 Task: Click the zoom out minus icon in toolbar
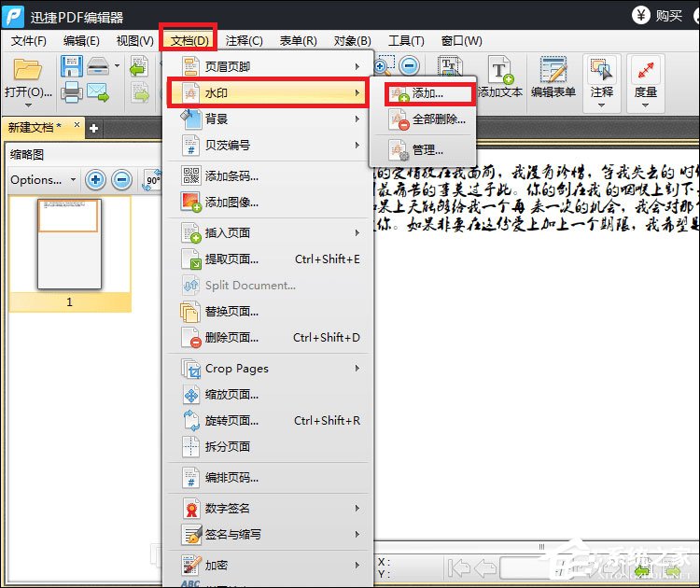(409, 65)
